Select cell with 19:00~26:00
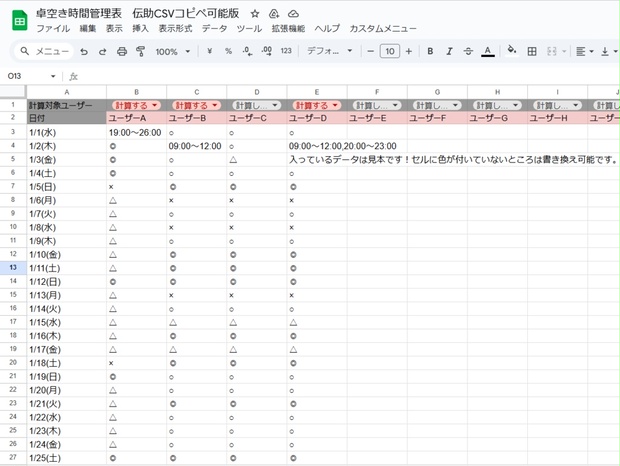This screenshot has height=466, width=620. (136, 132)
